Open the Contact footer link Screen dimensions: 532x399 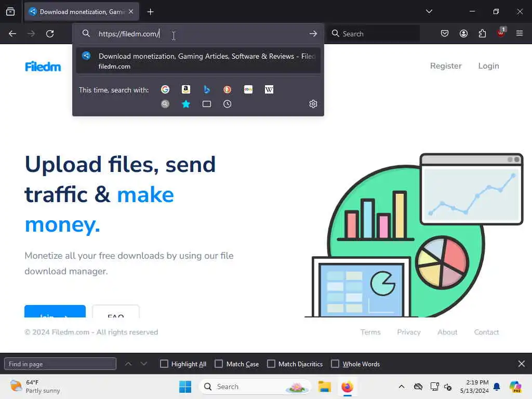pyautogui.click(x=486, y=332)
